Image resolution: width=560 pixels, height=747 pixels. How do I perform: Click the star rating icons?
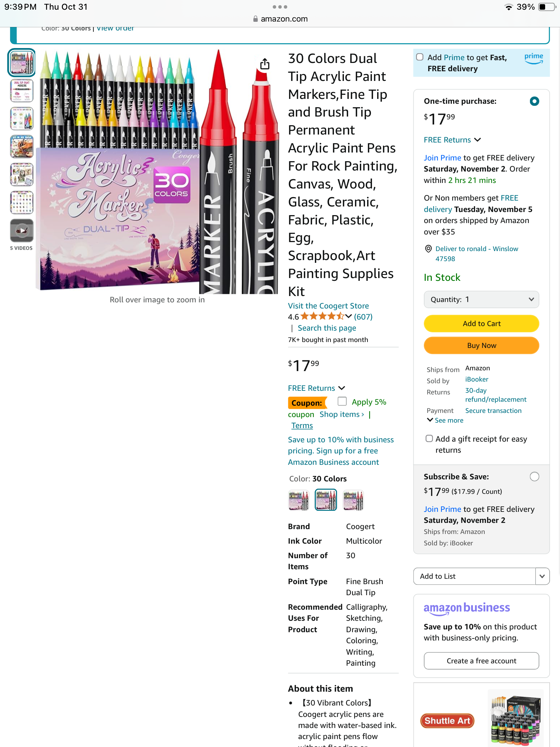[x=322, y=316]
